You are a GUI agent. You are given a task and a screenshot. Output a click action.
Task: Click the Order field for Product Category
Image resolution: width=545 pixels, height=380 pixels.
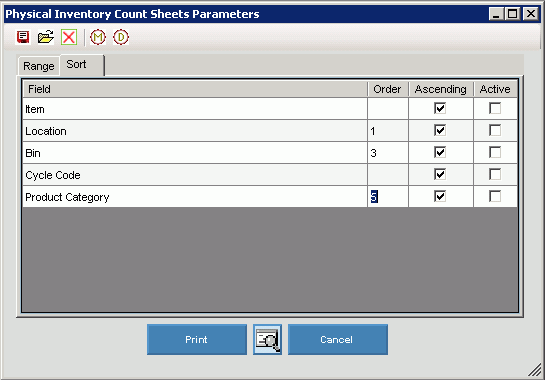388,196
